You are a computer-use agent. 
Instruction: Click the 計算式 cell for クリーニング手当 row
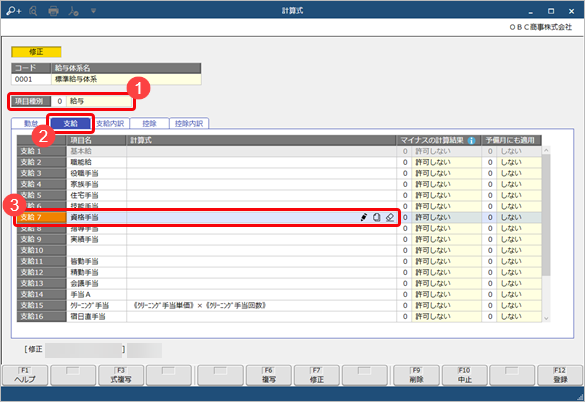click(x=261, y=306)
